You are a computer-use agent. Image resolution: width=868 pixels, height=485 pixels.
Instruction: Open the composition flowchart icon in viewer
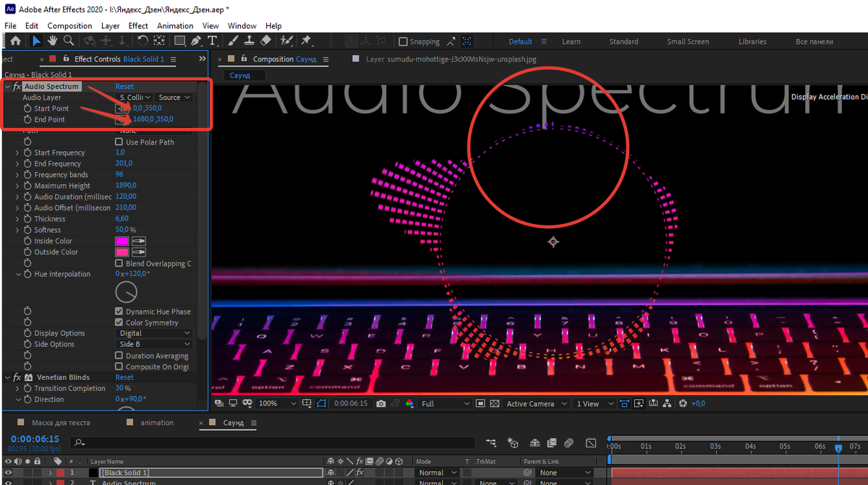point(668,403)
